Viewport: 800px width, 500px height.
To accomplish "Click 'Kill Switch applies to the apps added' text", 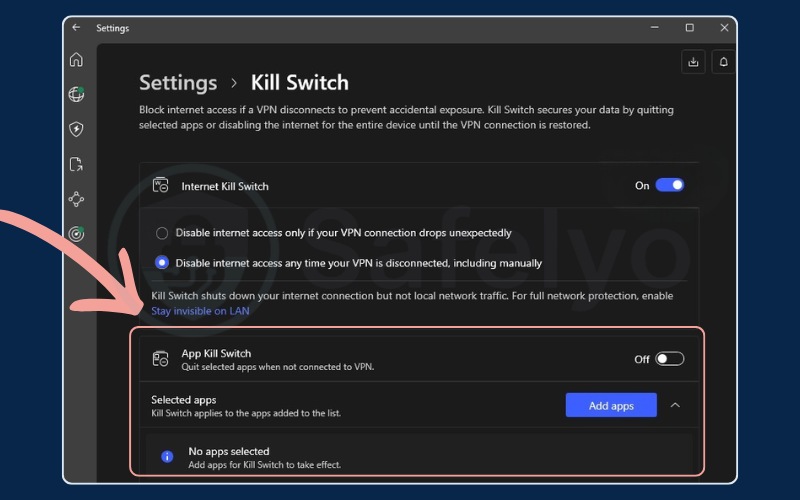I will 246,413.
